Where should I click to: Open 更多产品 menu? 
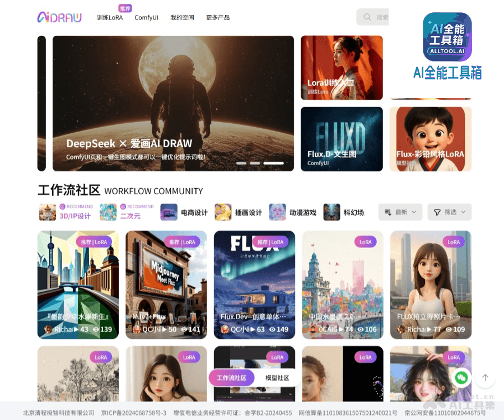[x=218, y=17]
